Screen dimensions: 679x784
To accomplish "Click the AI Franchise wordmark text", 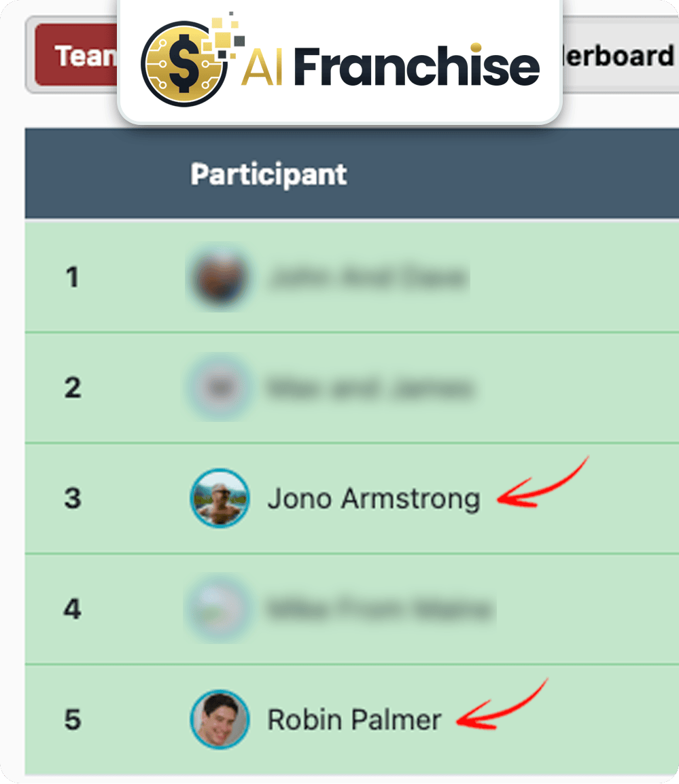I will pyautogui.click(x=391, y=66).
